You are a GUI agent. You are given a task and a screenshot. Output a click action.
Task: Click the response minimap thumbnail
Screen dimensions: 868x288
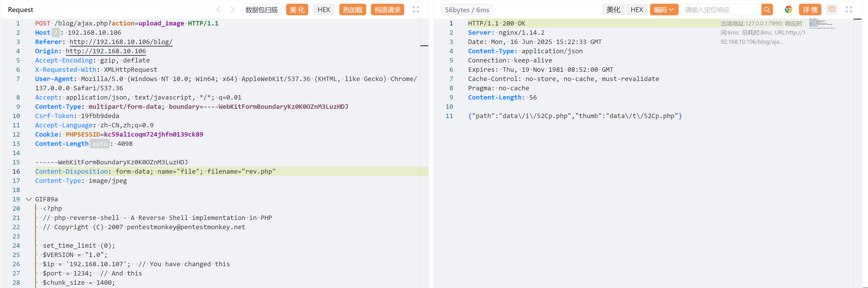pos(822,24)
